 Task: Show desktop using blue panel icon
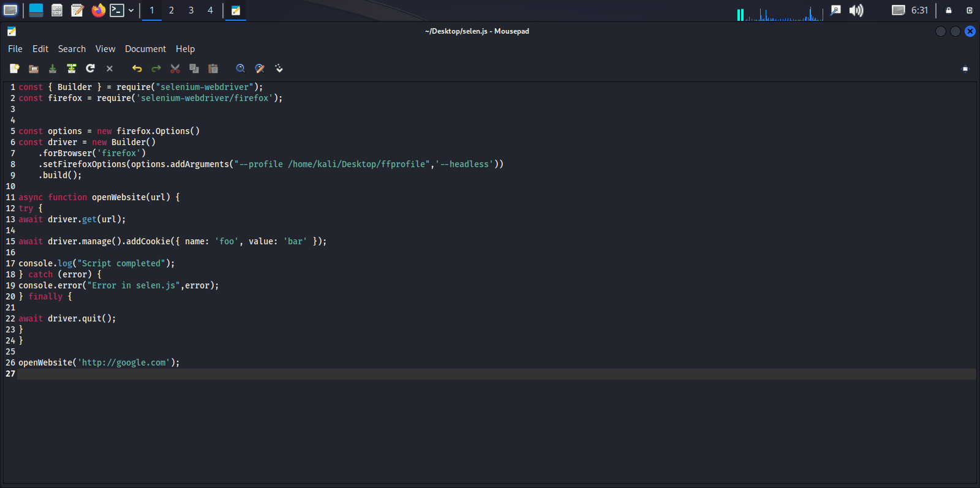[x=36, y=10]
